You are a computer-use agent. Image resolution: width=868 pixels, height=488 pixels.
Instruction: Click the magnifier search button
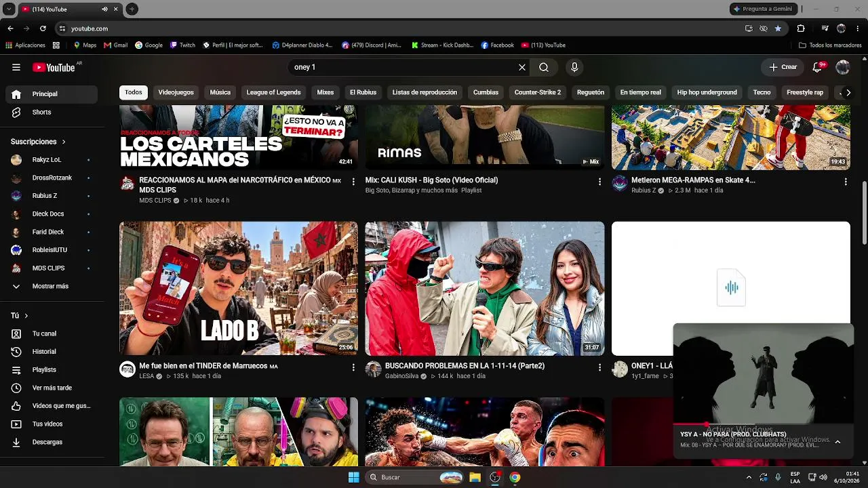pos(544,67)
